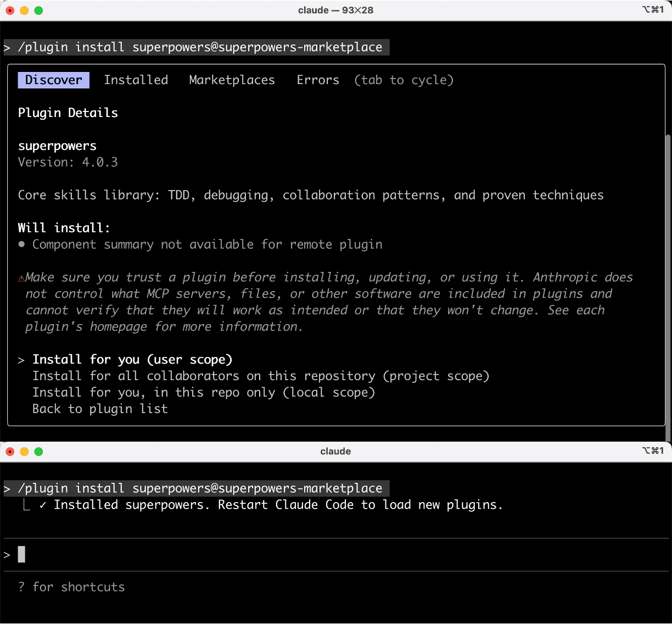Click the ⌥⌘1 indicator in the upper title bar
Image resolution: width=672 pixels, height=624 pixels.
[x=653, y=10]
